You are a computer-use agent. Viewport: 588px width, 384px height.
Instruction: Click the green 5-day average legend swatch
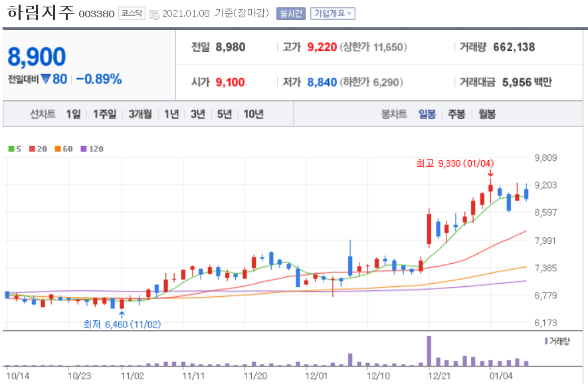click(11, 149)
